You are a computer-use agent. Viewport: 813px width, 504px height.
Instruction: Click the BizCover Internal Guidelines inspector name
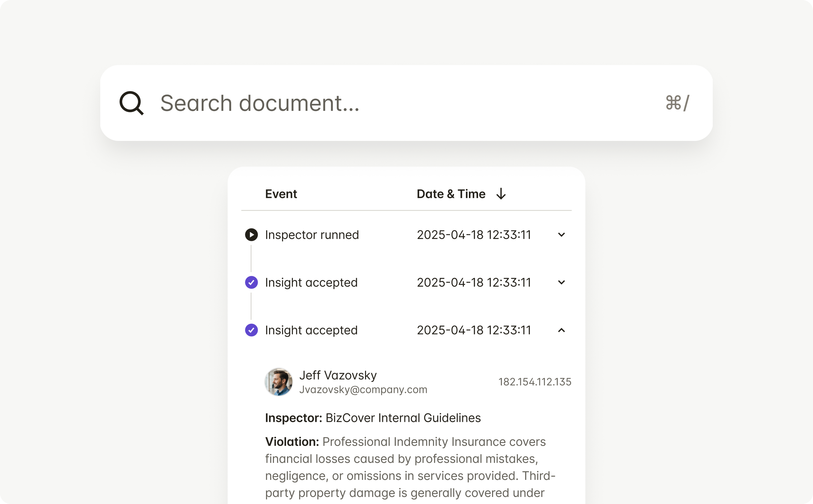click(403, 418)
